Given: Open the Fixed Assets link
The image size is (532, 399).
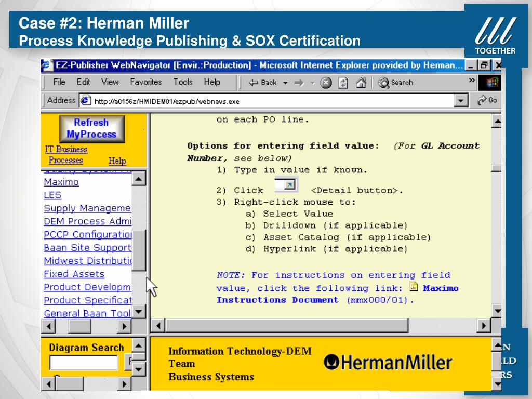Looking at the screenshot, I should (74, 274).
